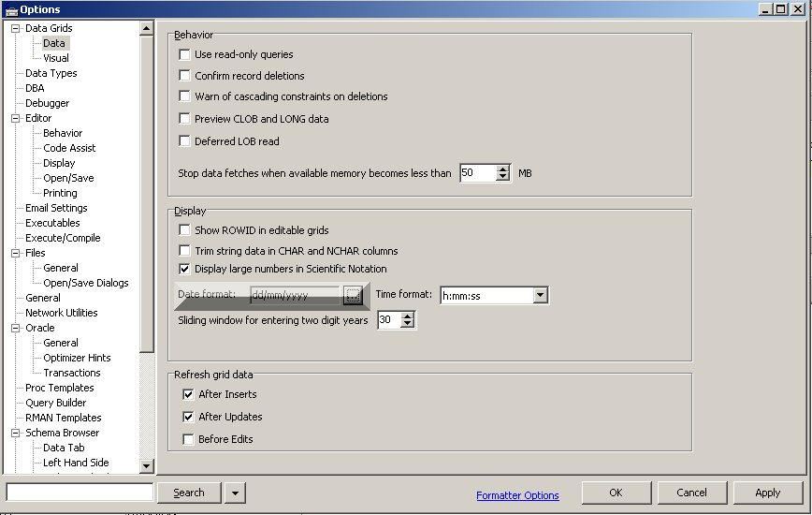Screen dimensions: 812x515
Task: Disable refresh After Inserts
Action: [189, 394]
